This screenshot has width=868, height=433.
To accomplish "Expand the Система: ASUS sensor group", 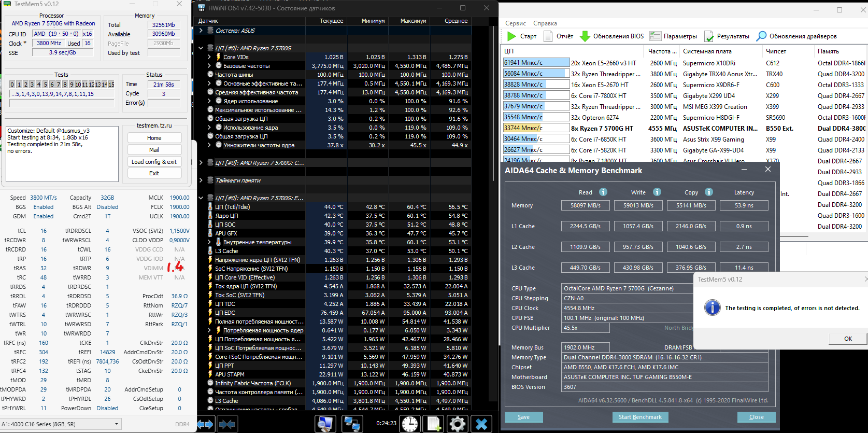I will click(x=201, y=31).
